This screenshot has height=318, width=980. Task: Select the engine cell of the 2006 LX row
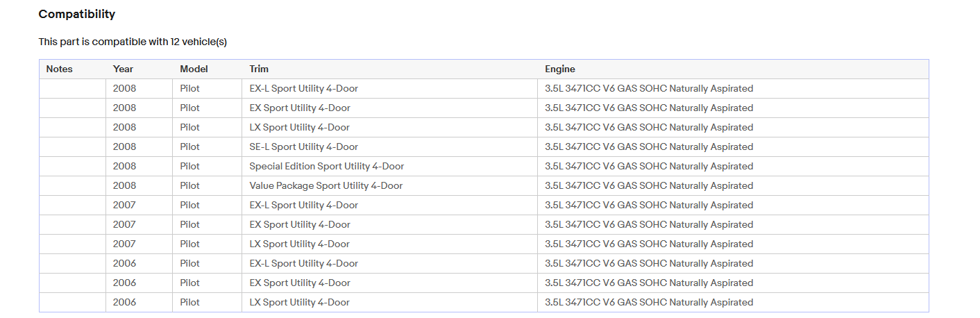click(x=733, y=302)
